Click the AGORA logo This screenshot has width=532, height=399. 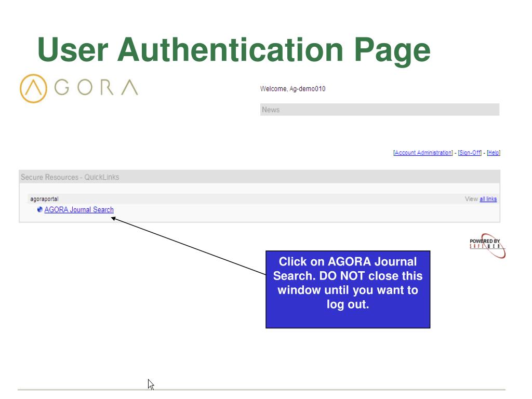coord(79,88)
